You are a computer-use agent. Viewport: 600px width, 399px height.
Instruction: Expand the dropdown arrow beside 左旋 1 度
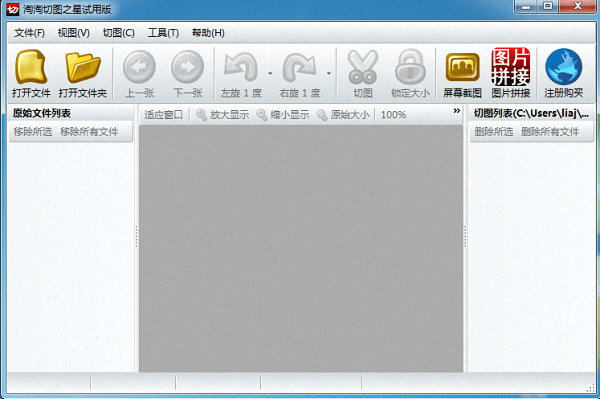coord(270,73)
